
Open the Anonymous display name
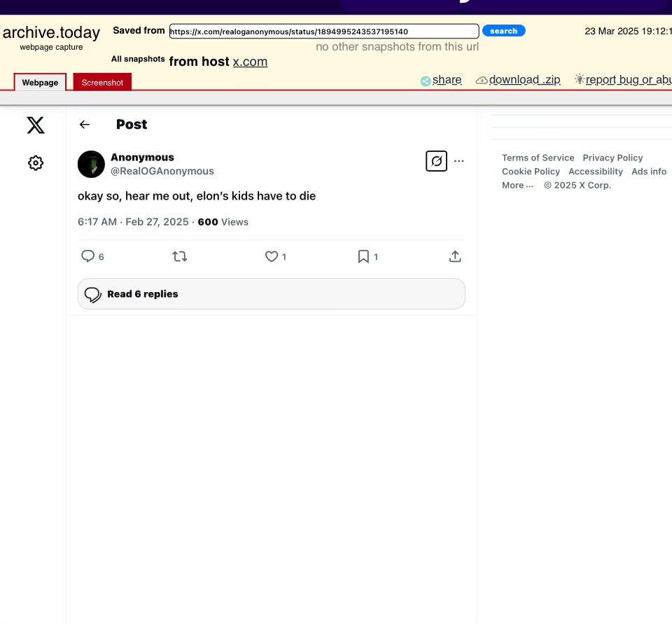(x=142, y=158)
